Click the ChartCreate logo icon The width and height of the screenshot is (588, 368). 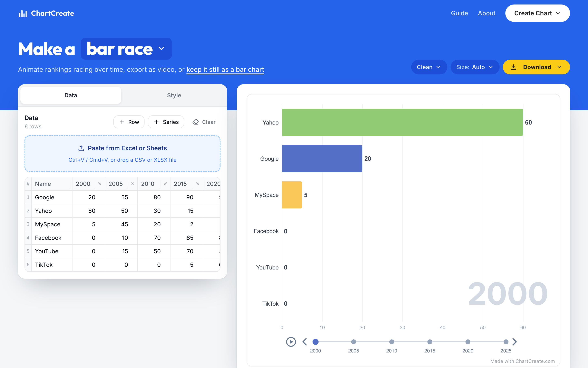point(23,13)
